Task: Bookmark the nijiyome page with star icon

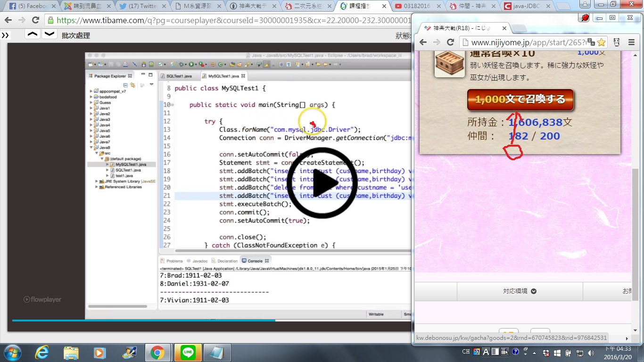Action: [601, 42]
